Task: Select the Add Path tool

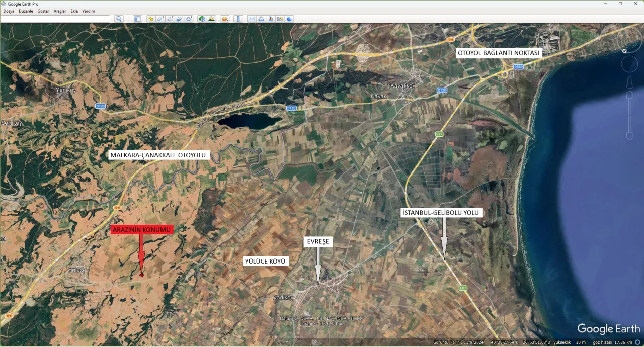Action: click(170, 19)
